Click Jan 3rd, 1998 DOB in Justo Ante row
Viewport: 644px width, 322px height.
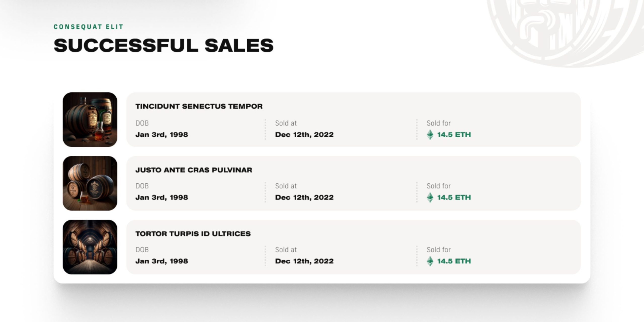(162, 197)
